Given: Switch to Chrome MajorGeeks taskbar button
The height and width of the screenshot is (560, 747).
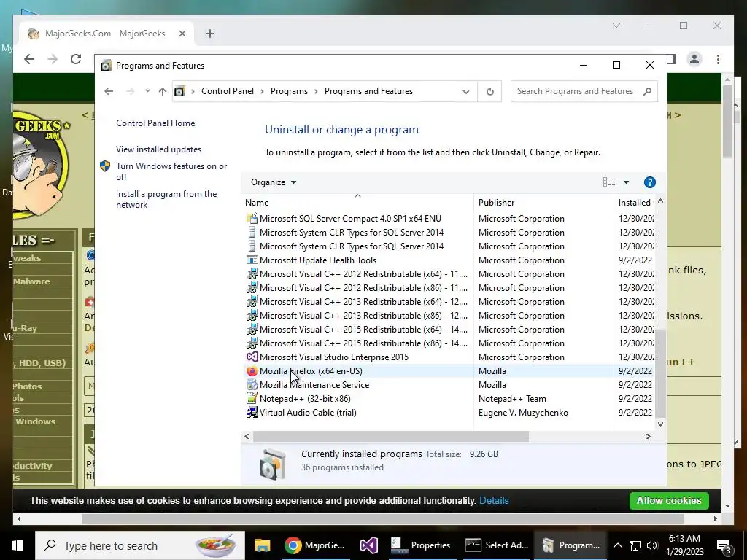Looking at the screenshot, I should point(314,545).
